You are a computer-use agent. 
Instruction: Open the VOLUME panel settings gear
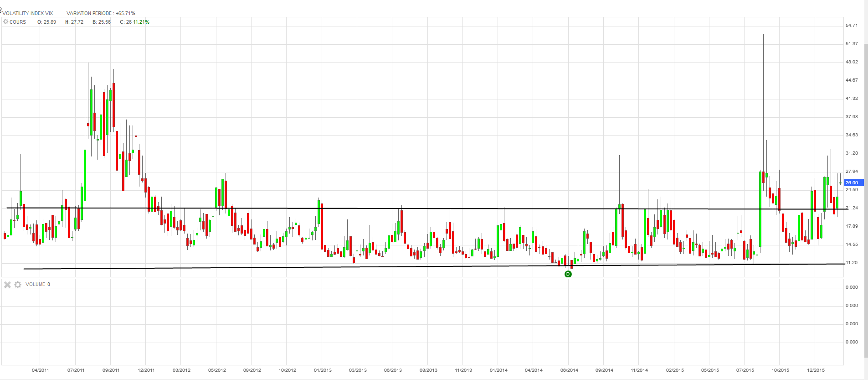click(x=18, y=285)
